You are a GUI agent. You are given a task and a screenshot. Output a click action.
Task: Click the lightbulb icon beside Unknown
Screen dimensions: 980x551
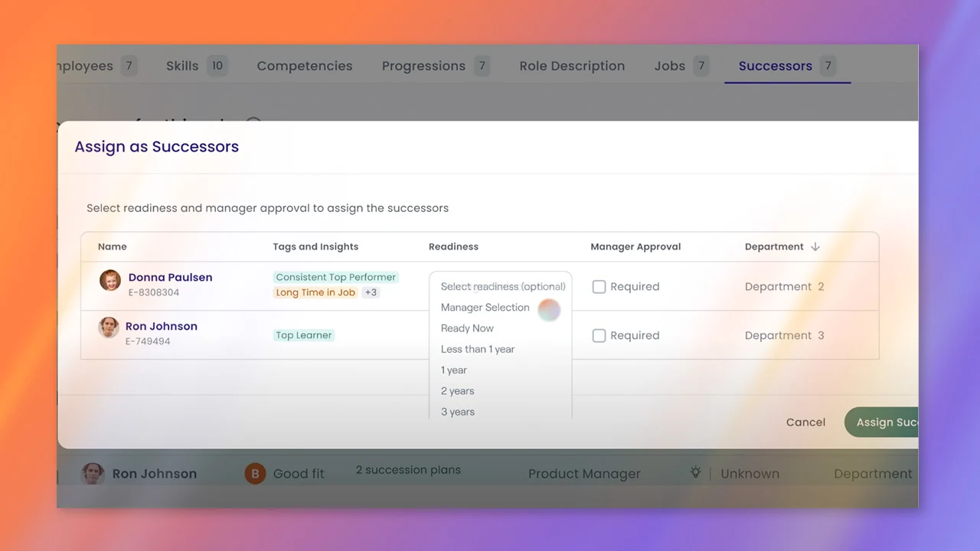click(x=695, y=473)
